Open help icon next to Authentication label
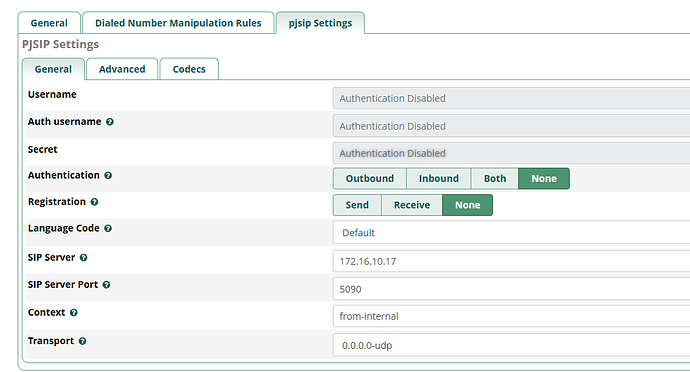Viewport: 690px width, 372px height. (108, 176)
